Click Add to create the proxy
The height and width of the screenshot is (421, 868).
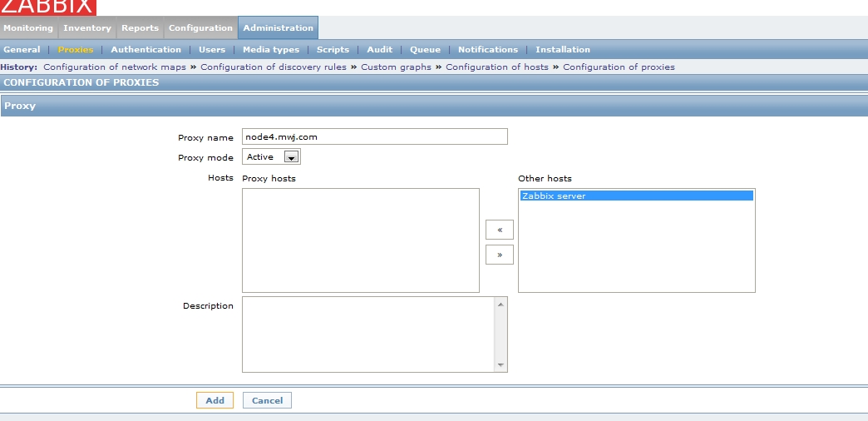point(215,400)
